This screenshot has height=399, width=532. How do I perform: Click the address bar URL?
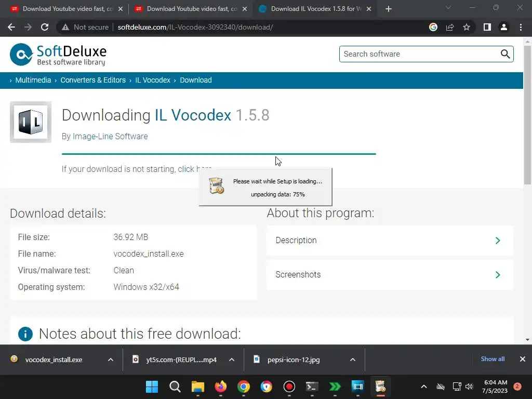195,27
